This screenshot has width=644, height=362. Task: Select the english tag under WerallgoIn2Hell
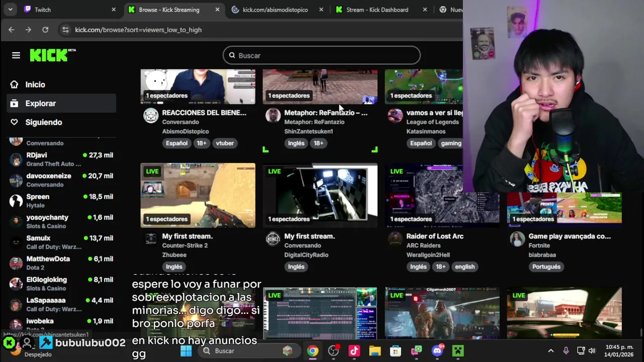click(464, 267)
